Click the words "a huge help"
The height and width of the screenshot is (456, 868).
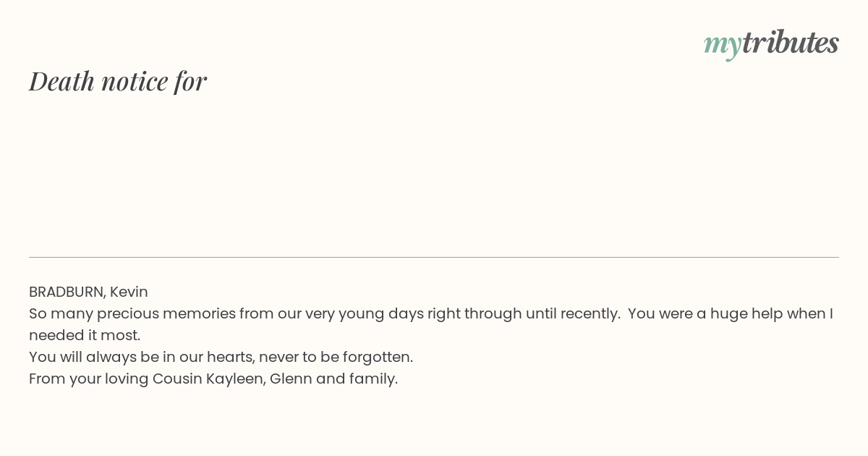coord(739,313)
